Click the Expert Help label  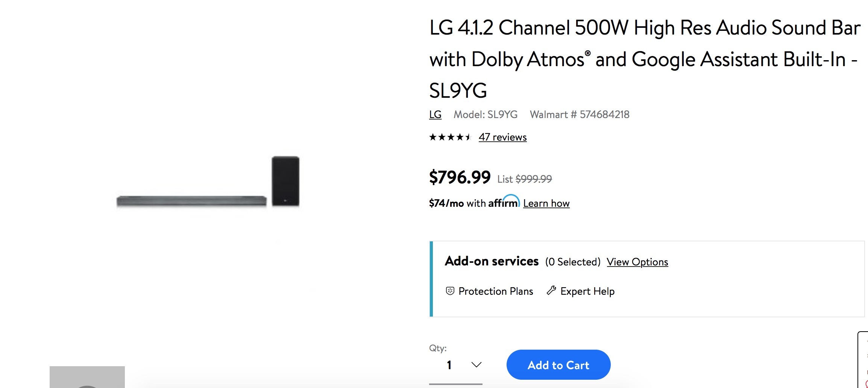[x=587, y=291]
